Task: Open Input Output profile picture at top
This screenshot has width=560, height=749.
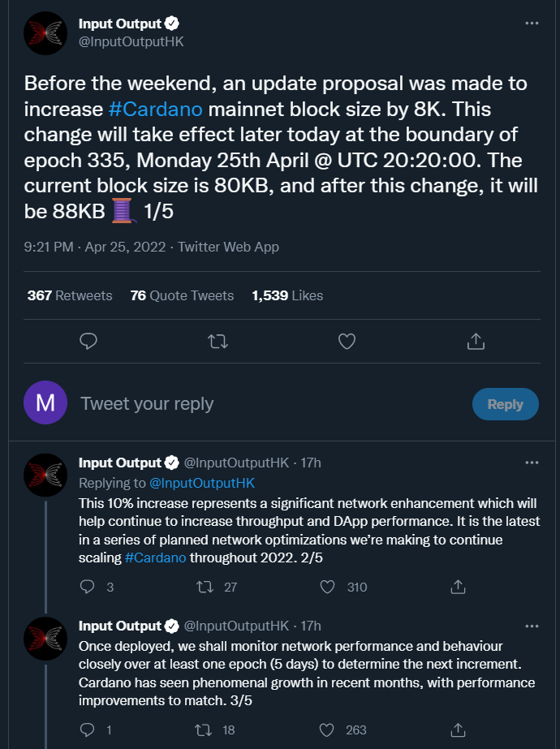Action: click(45, 33)
